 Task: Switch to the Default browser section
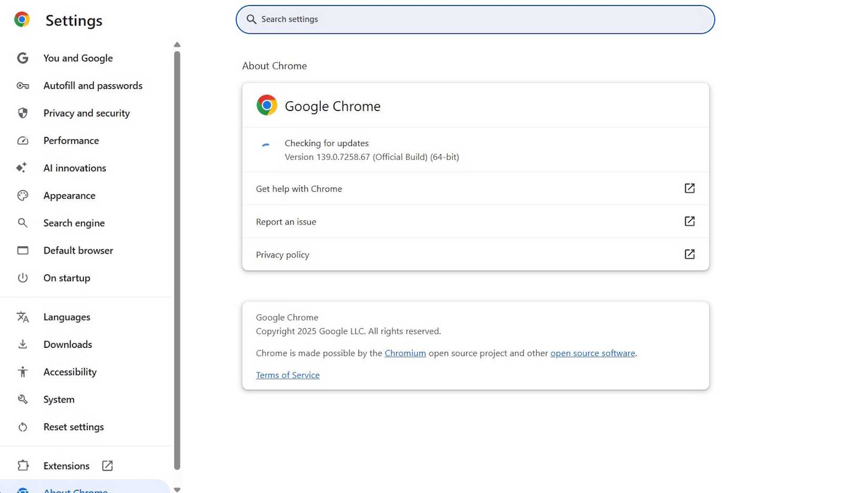pyautogui.click(x=78, y=250)
